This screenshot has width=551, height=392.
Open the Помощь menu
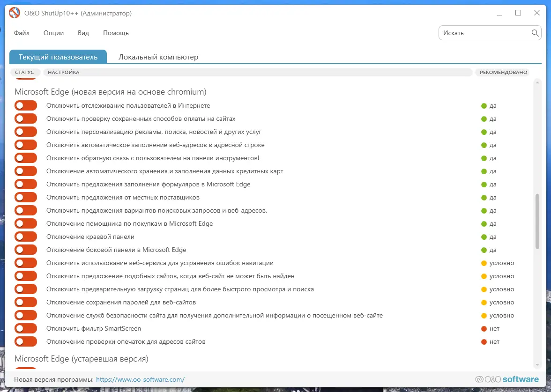click(116, 33)
